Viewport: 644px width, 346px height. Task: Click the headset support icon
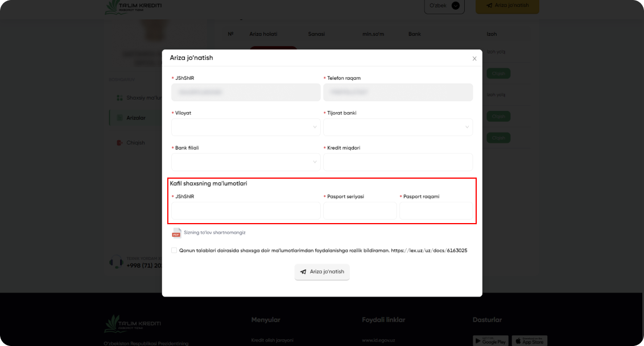tap(116, 262)
